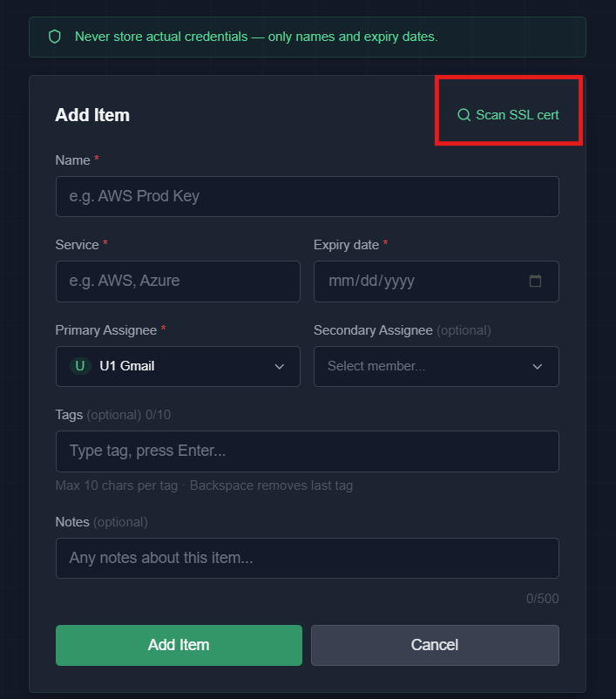The image size is (616, 699).
Task: Expand the Primary Assignee dropdown
Action: click(178, 366)
